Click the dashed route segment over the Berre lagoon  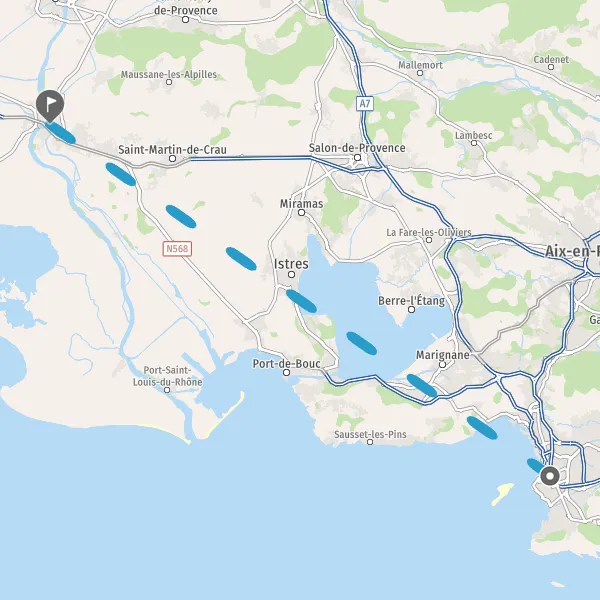point(362,343)
